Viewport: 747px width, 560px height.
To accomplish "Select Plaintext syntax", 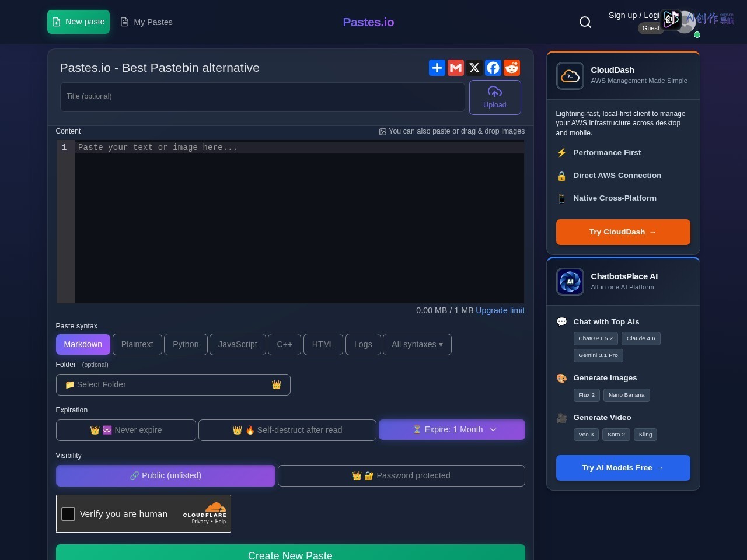I will (137, 344).
